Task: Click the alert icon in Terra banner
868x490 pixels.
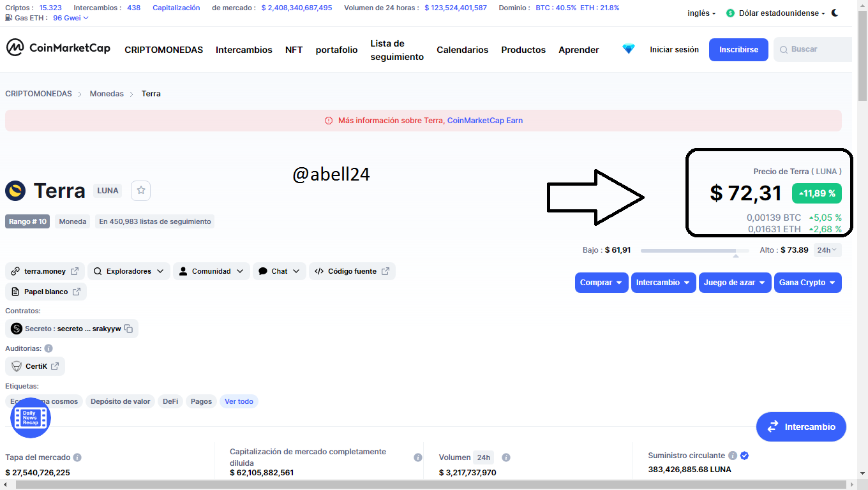Action: [x=329, y=121]
